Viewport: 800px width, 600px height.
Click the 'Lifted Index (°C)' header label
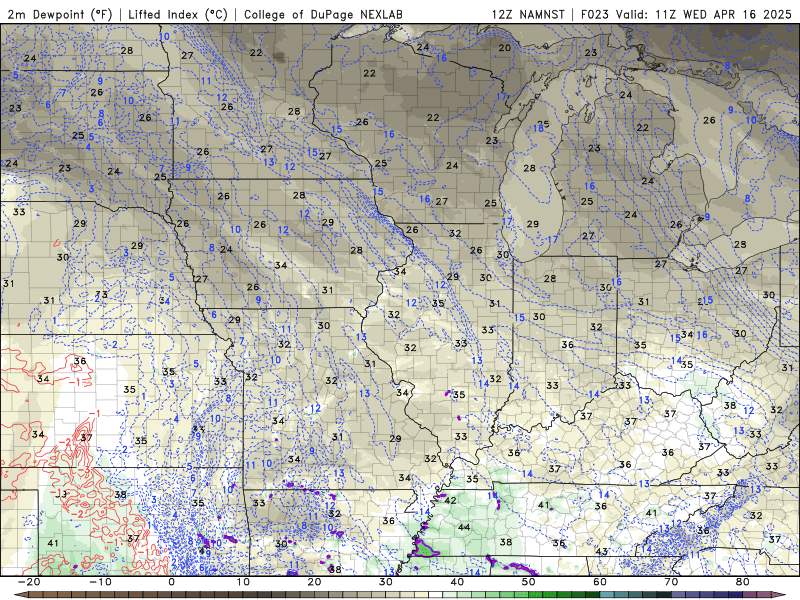(178, 14)
